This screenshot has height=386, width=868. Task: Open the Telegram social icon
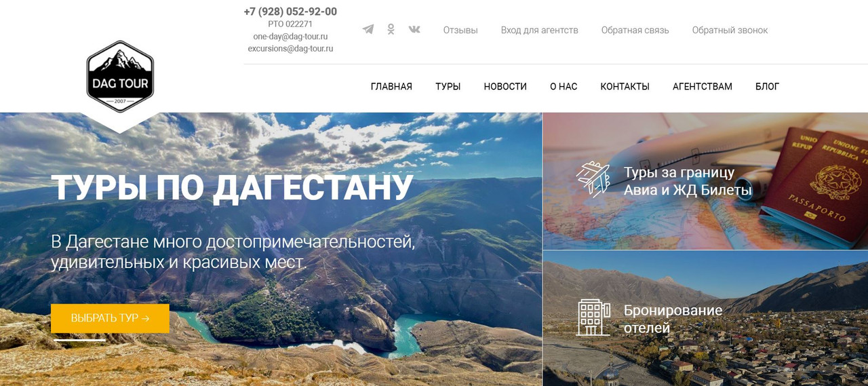[x=368, y=29]
